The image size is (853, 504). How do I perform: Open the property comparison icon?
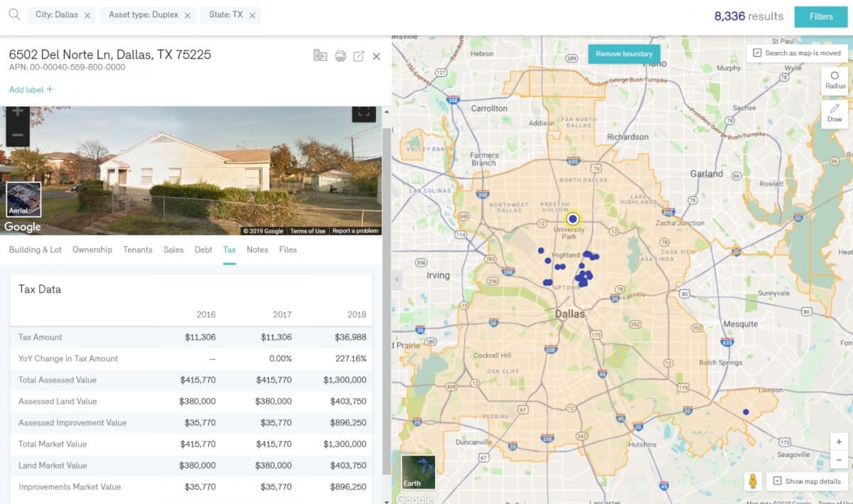(321, 56)
